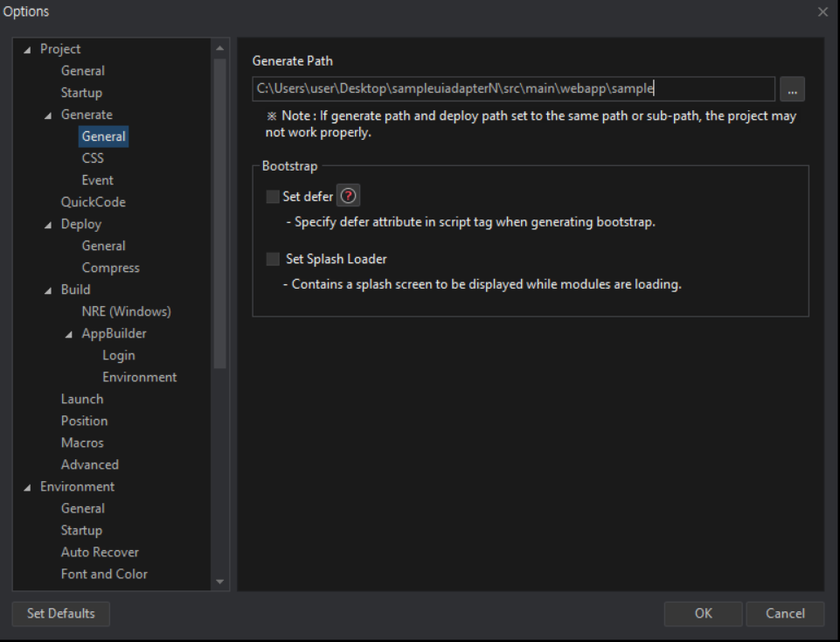Click the OK button
This screenshot has width=840, height=642.
coord(703,613)
